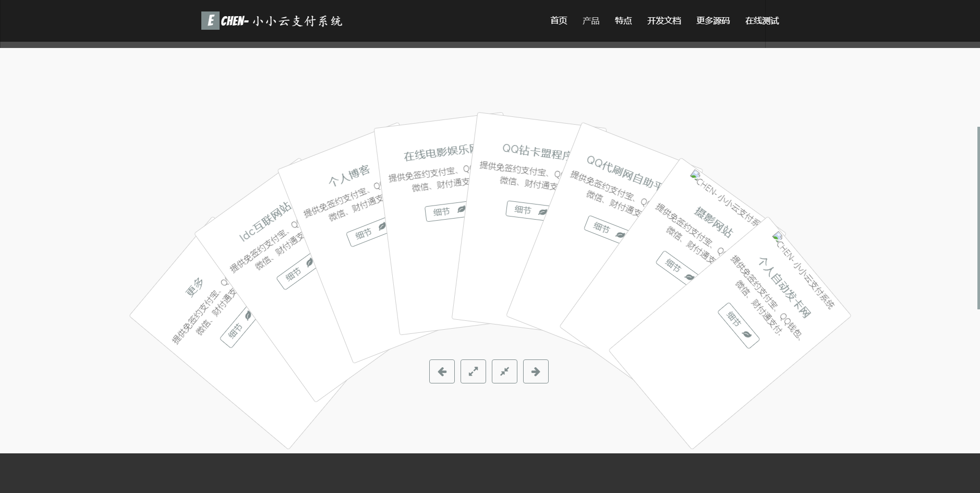The width and height of the screenshot is (980, 493).
Task: Click the 个人自动发卡网 card title
Action: 785,287
